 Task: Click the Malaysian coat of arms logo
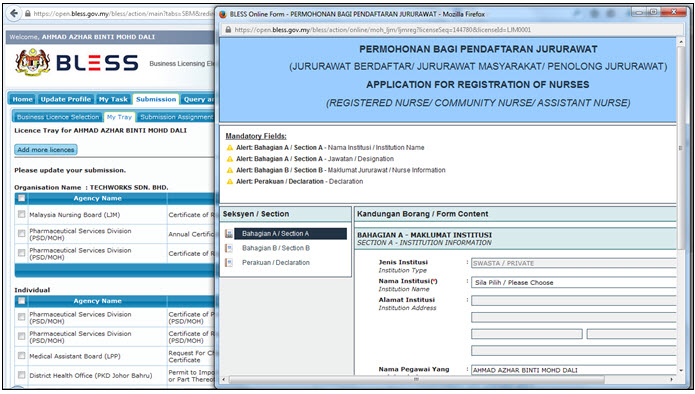32,62
